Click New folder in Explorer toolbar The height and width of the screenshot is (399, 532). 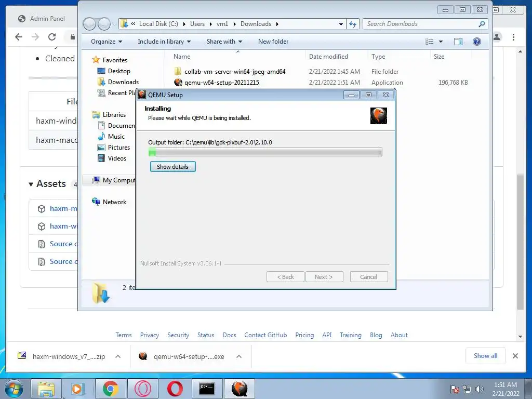pyautogui.click(x=273, y=42)
